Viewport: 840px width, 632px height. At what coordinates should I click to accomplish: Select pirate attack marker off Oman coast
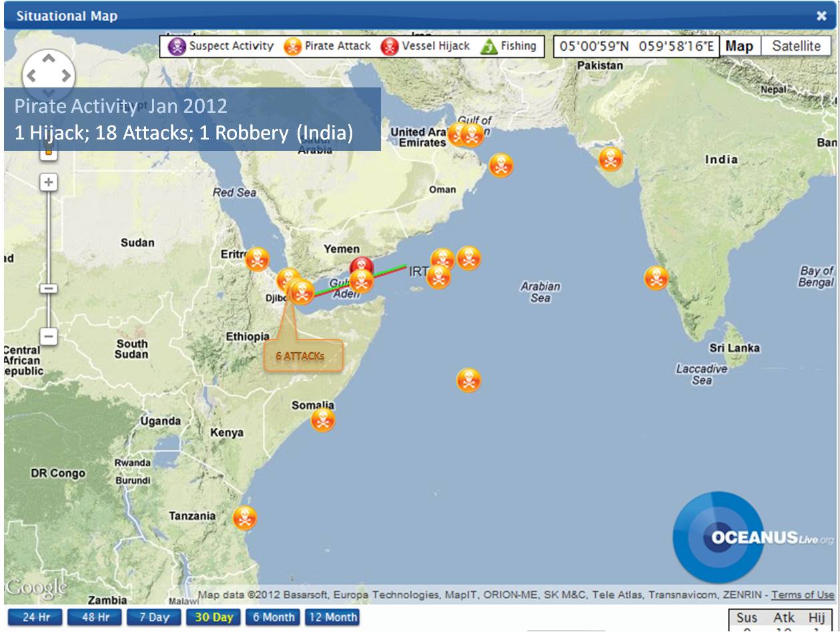tap(501, 165)
